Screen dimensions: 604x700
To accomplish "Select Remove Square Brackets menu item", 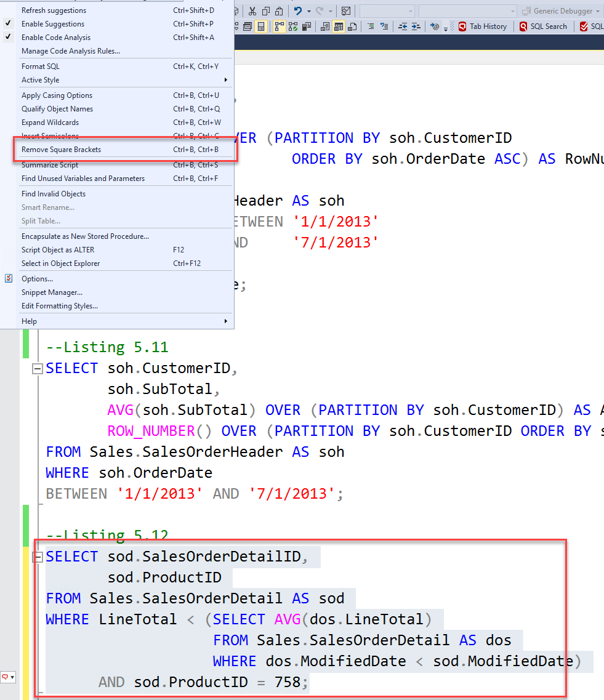I will (x=61, y=150).
